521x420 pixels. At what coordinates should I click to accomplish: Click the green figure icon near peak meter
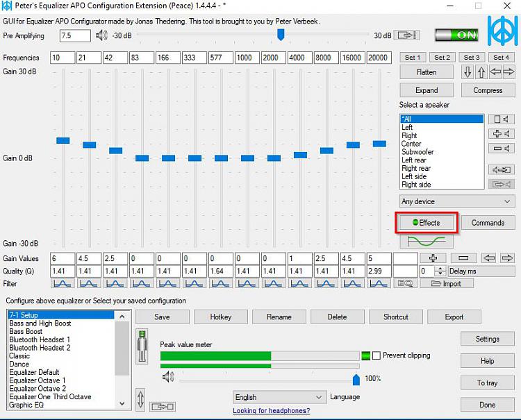coord(142,346)
